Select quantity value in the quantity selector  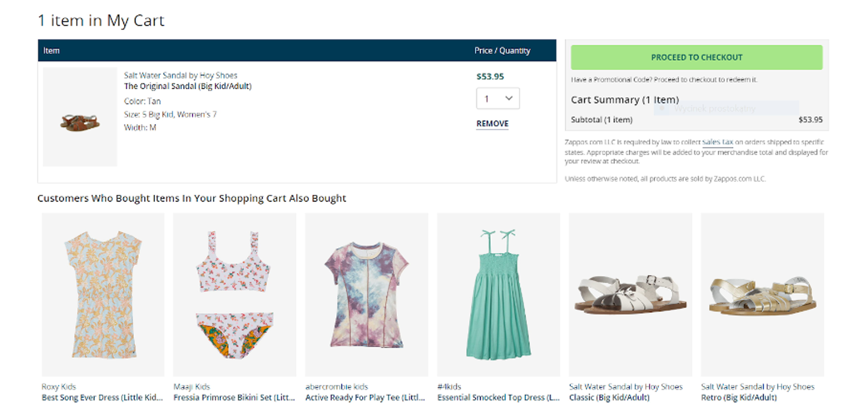[x=487, y=98]
